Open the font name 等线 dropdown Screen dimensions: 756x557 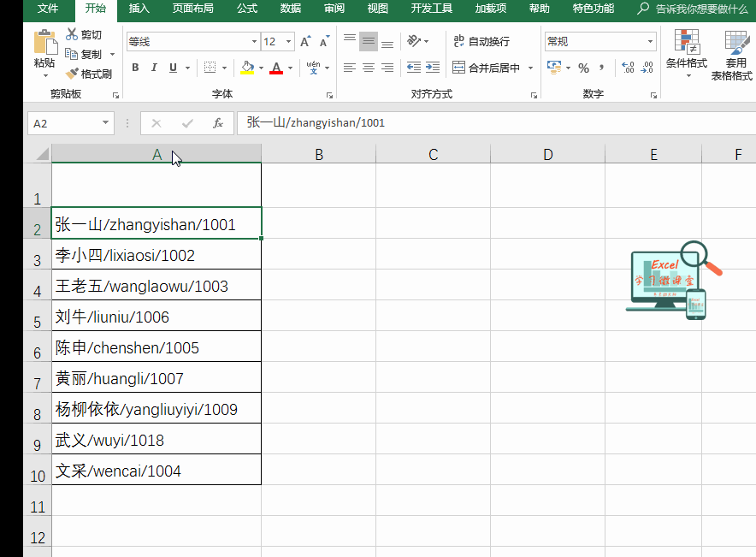(x=254, y=41)
